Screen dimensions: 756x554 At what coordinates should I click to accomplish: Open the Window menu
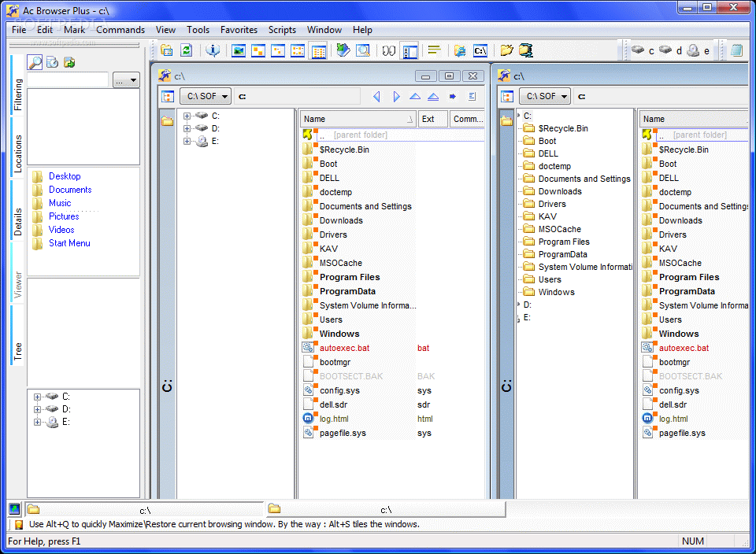pos(324,30)
